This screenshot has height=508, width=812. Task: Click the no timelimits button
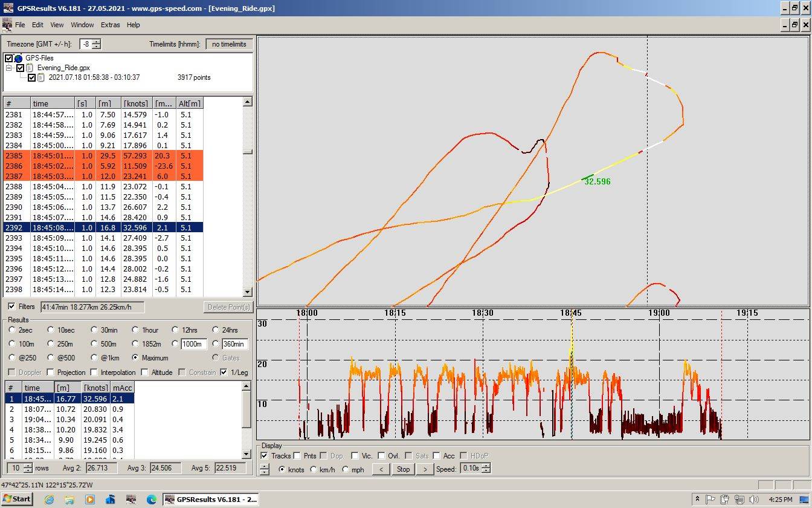click(229, 44)
